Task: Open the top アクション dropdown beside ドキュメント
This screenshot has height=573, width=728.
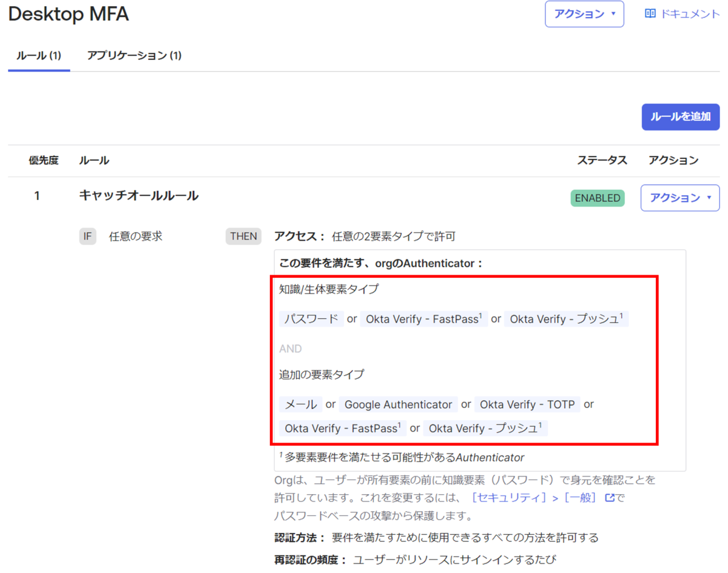Action: click(x=584, y=14)
